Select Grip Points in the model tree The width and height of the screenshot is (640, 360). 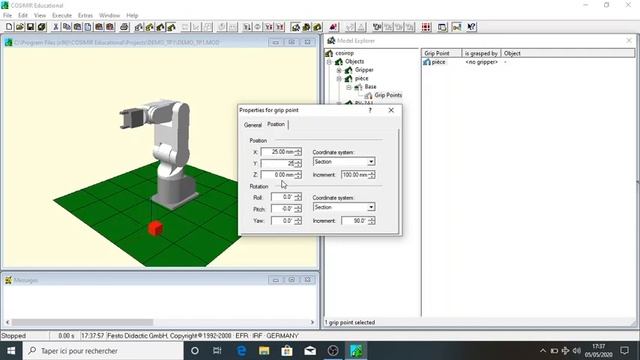coord(388,95)
